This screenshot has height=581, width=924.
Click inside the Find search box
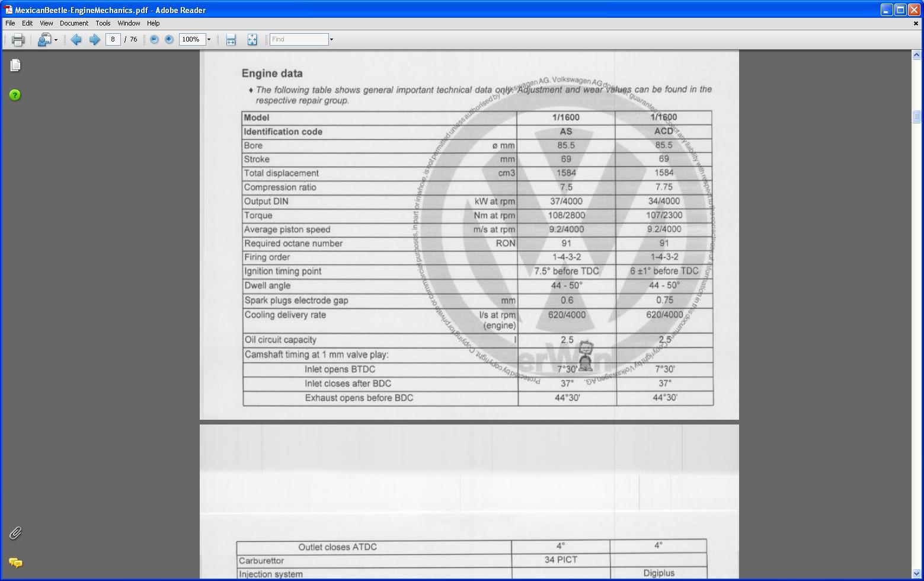(299, 39)
